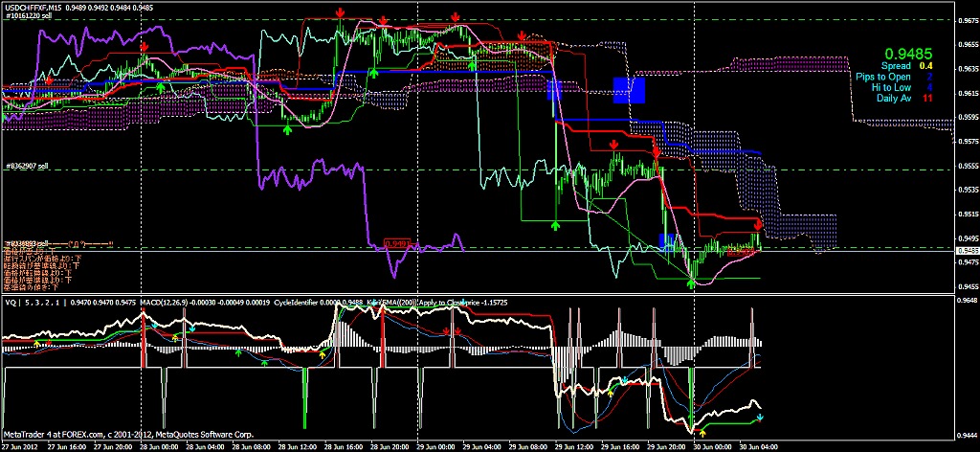Click the Pips to Open info line
The width and height of the screenshot is (980, 452).
tap(895, 77)
